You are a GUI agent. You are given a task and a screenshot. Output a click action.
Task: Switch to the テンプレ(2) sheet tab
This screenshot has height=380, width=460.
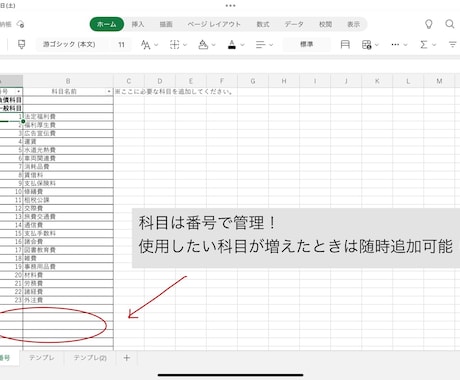tap(90, 358)
